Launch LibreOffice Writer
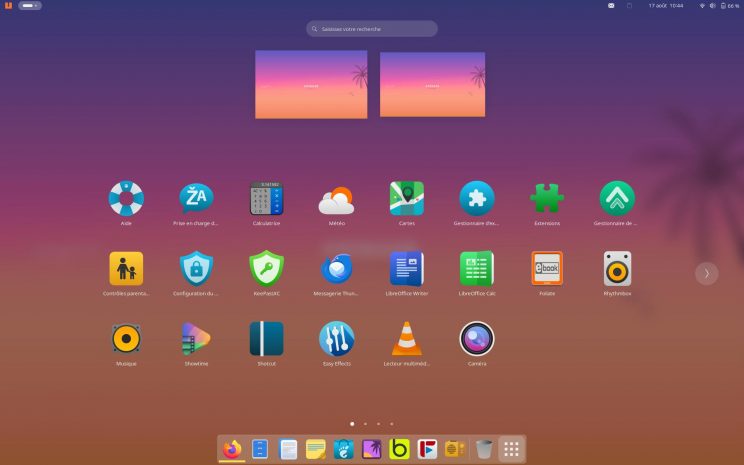Viewport: 744px width, 465px height. 407,269
